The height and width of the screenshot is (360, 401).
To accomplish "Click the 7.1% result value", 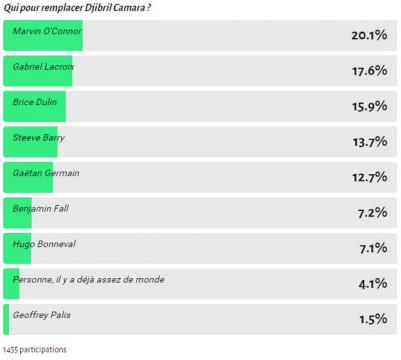I will point(373,248).
